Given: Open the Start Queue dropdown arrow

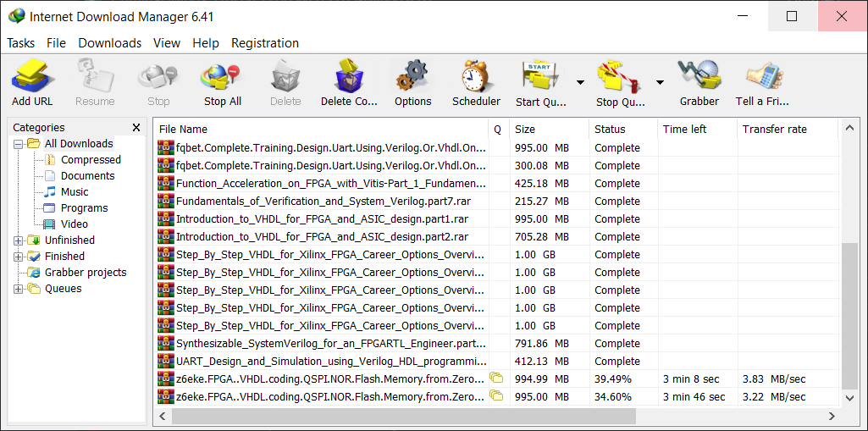Looking at the screenshot, I should (579, 82).
